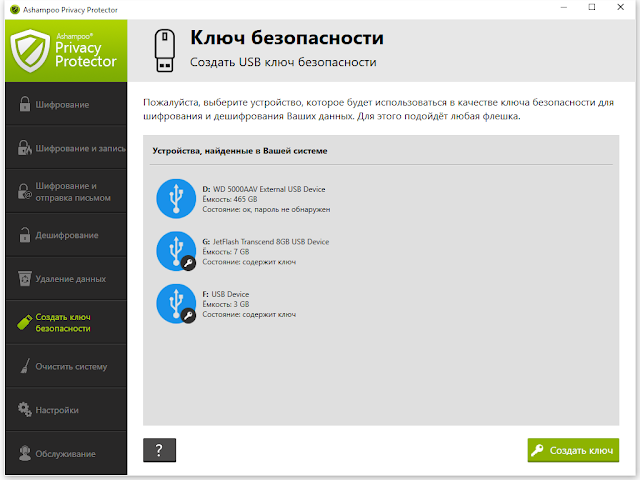The image size is (640, 480).
Task: Go to Шифрование и отправка письмом
Action: (66, 191)
